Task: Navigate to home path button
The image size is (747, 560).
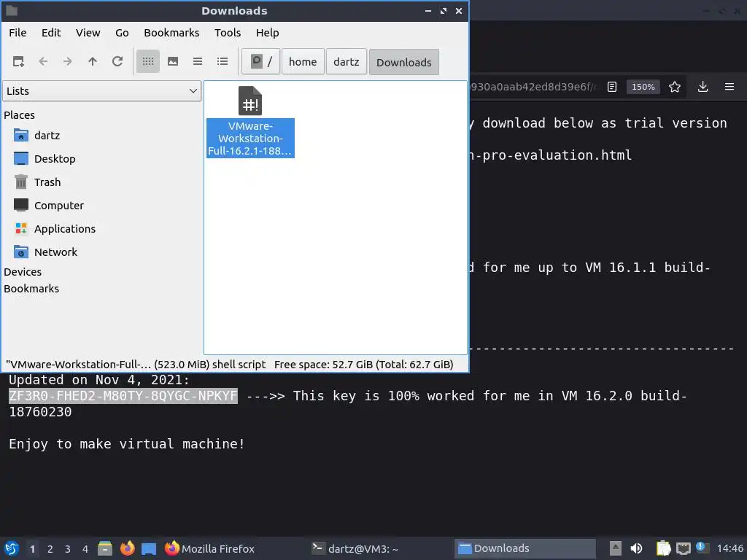Action: click(x=303, y=62)
